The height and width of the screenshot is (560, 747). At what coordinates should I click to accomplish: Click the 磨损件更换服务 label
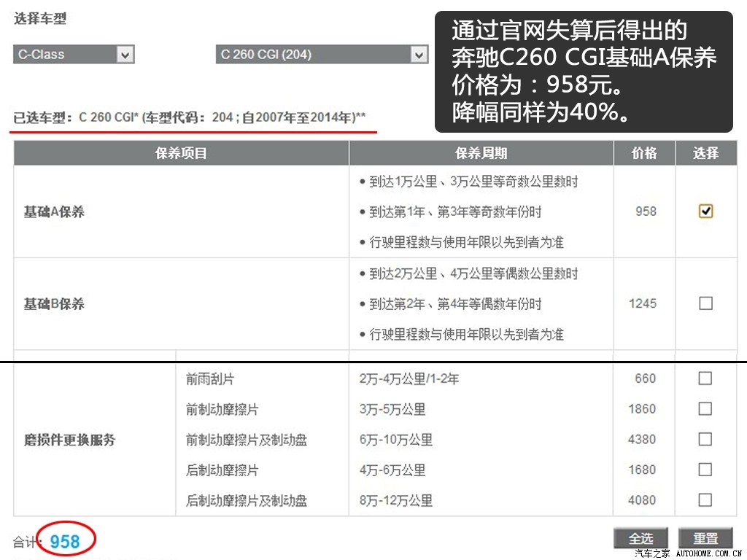70,440
